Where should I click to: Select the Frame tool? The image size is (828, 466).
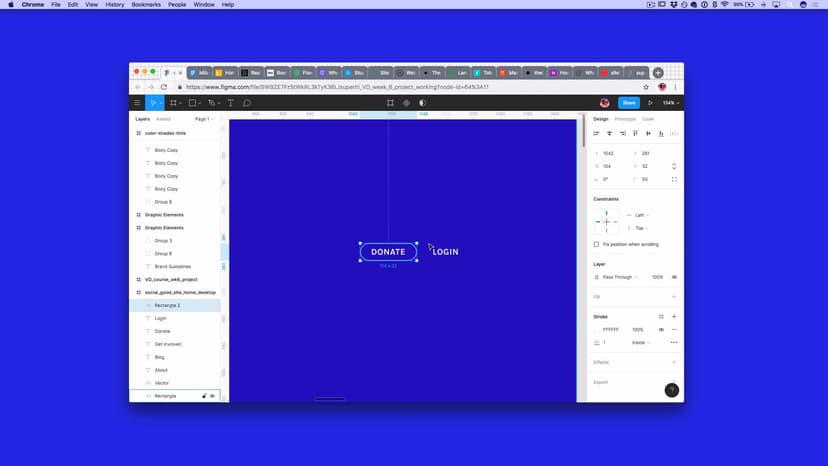click(x=173, y=103)
